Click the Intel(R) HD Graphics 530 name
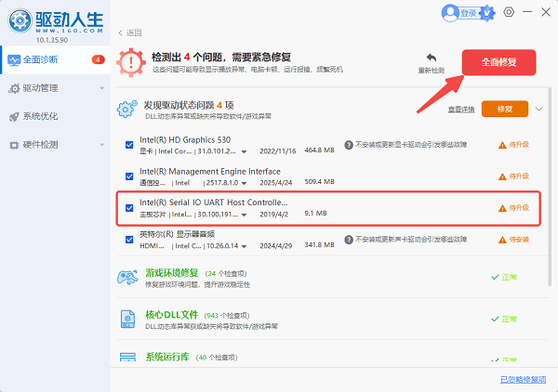 (185, 139)
